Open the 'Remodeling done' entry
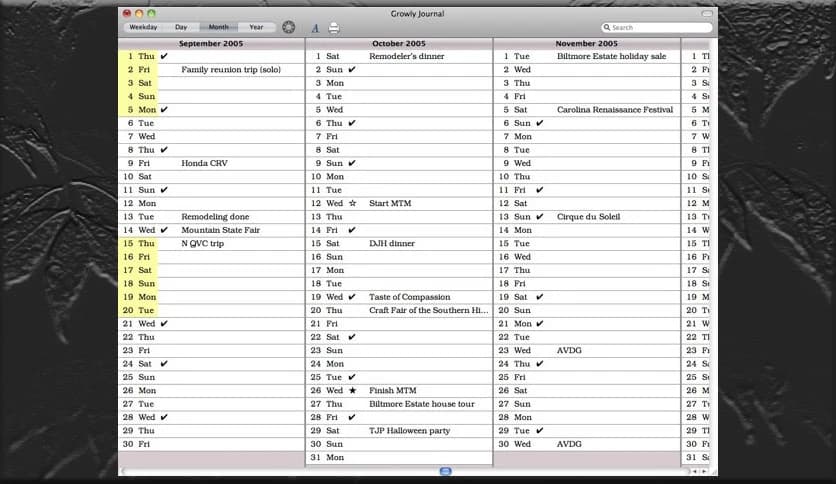This screenshot has height=484, width=836. [215, 216]
